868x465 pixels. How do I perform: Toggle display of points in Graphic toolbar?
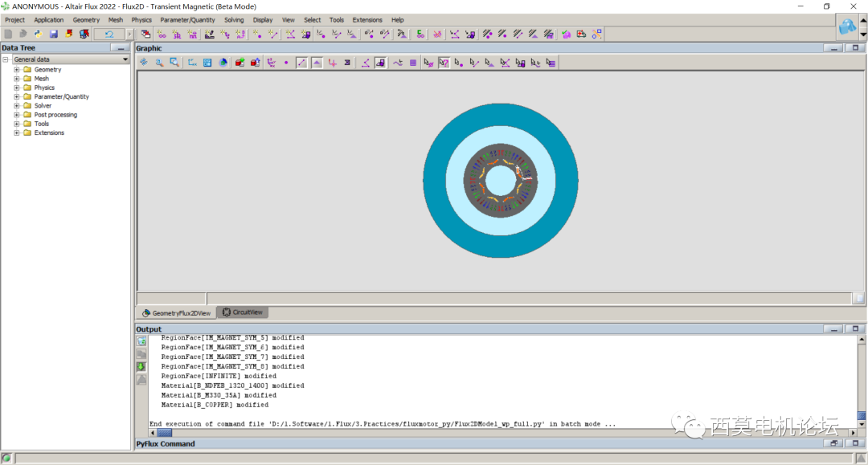coord(286,63)
